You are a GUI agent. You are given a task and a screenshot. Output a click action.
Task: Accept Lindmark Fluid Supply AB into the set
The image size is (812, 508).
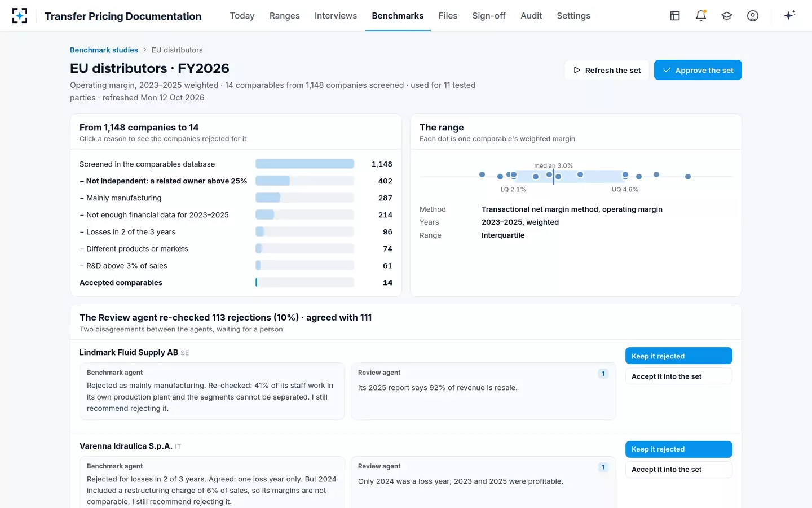pyautogui.click(x=679, y=376)
